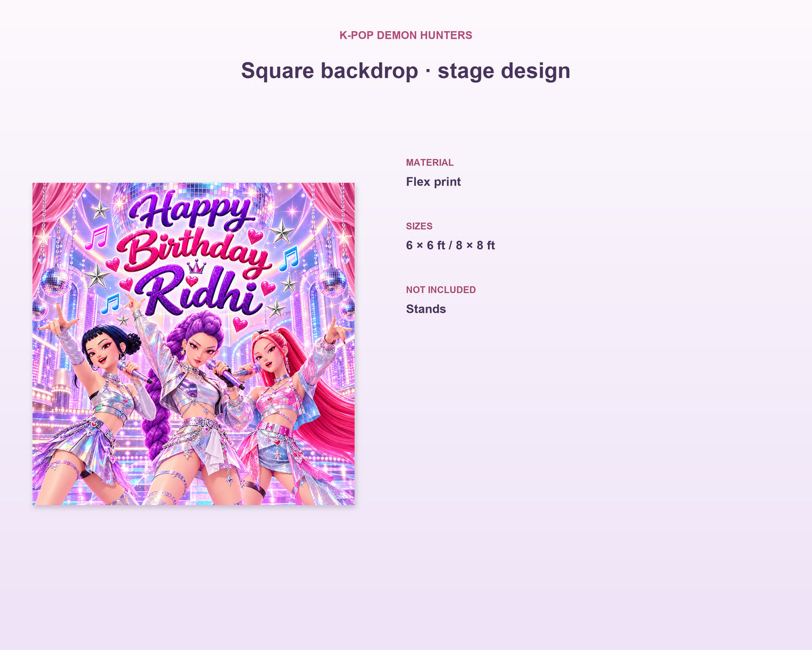Click the NOT INCLUDED label
This screenshot has width=812, height=650.
coord(441,290)
